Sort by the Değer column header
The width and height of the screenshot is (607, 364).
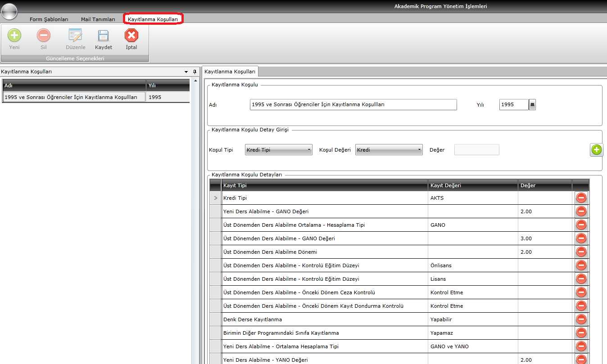pyautogui.click(x=545, y=185)
